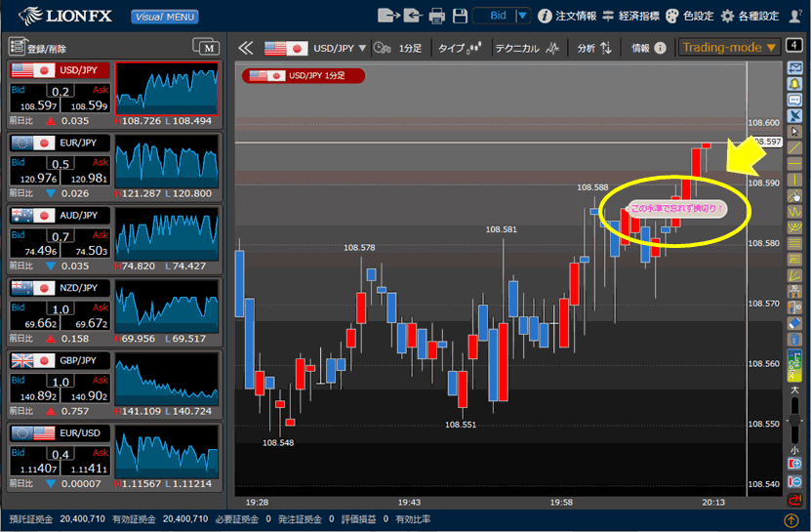Screen dimensions: 811x532
Task: Click the speech bubble comment icon
Action: click(794, 100)
